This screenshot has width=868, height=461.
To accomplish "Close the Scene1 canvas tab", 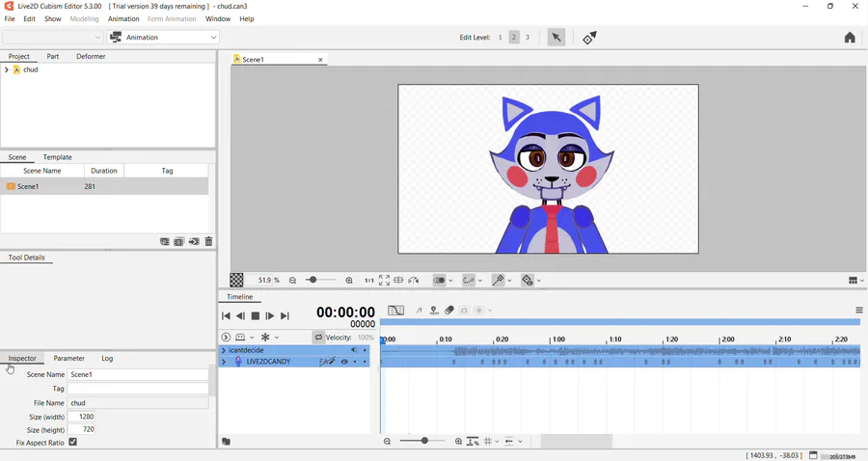I will (320, 60).
